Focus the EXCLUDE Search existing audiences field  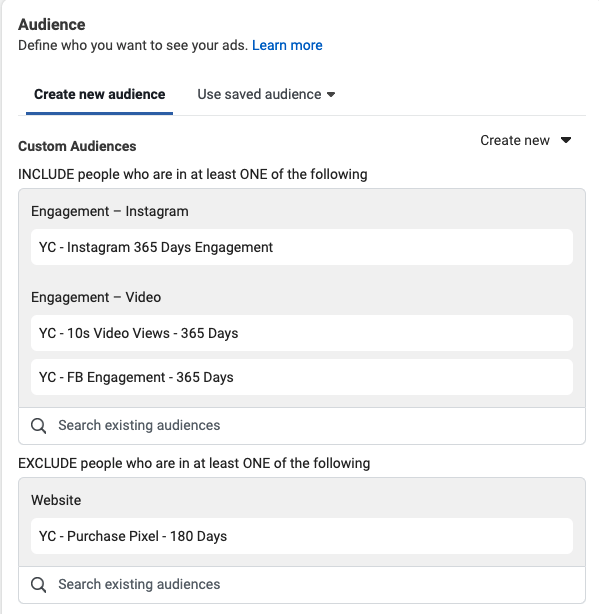click(x=302, y=585)
